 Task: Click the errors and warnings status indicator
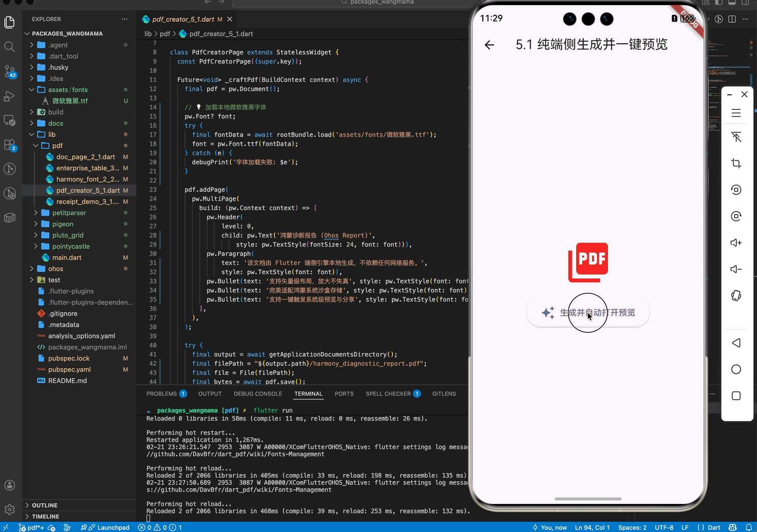(x=160, y=527)
